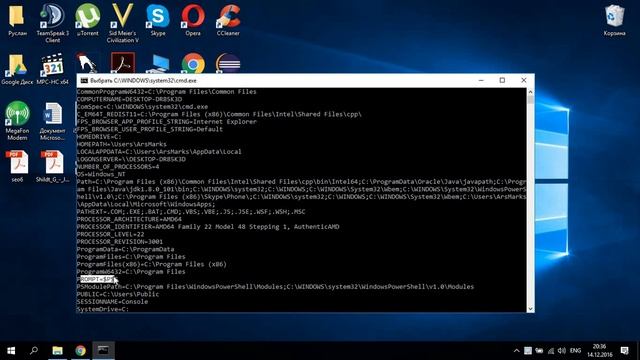The width and height of the screenshot is (640, 360).
Task: Minimize the cmd.exe window
Action: (481, 80)
